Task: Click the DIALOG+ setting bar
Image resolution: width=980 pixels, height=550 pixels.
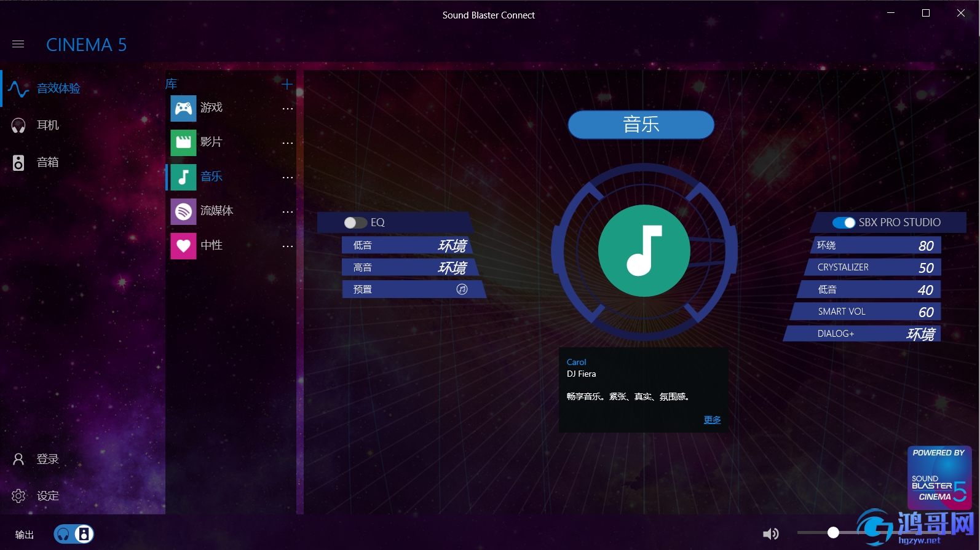Action: point(861,334)
